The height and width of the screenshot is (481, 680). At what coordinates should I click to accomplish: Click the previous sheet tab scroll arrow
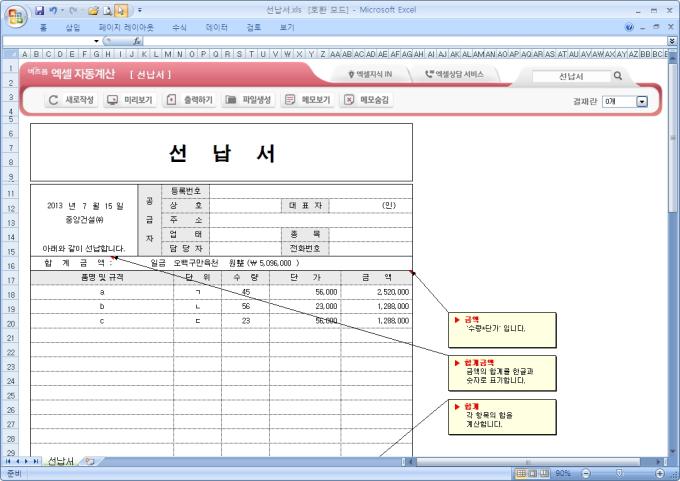tap(18, 461)
